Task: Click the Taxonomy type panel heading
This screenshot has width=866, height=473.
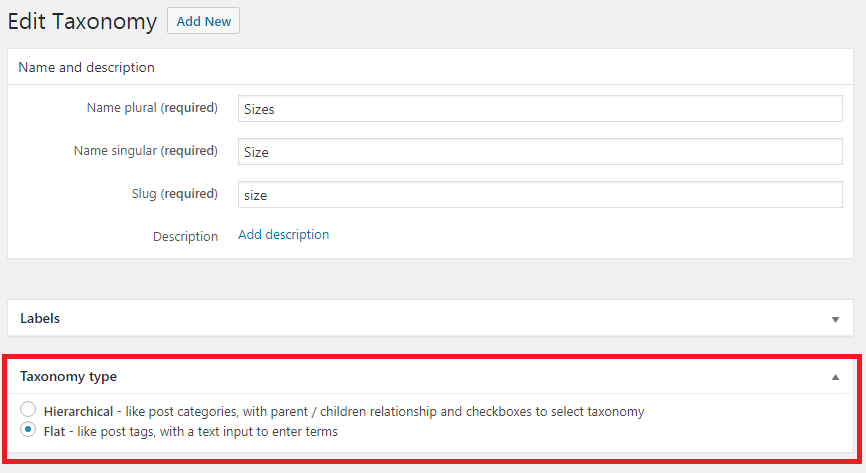Action: [x=68, y=376]
